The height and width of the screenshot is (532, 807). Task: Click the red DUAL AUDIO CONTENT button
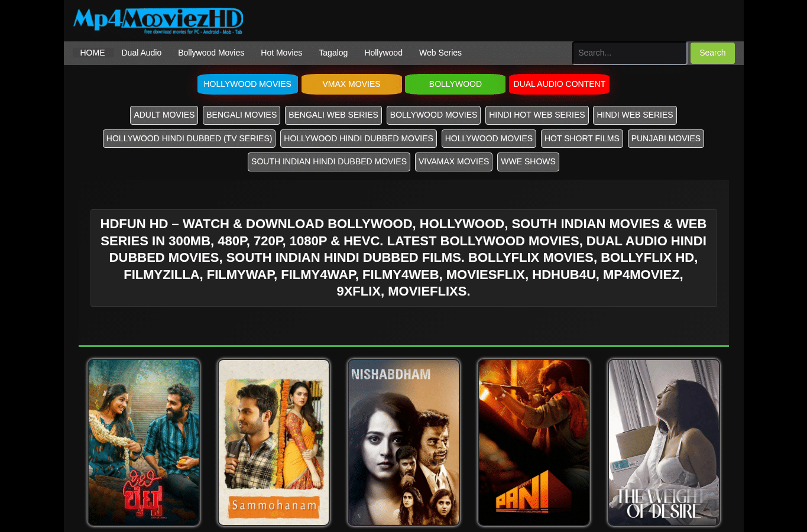pyautogui.click(x=559, y=84)
